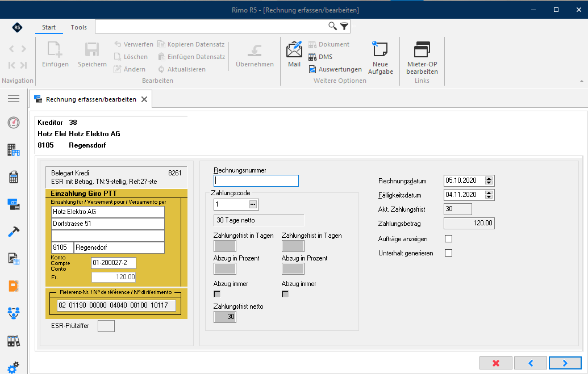This screenshot has height=374, width=588.
Task: Open the DMS document system
Action: tap(320, 57)
